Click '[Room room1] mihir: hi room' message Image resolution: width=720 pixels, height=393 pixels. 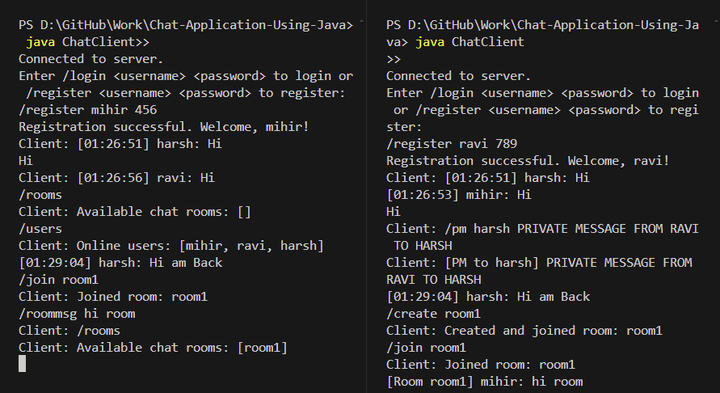tap(485, 382)
